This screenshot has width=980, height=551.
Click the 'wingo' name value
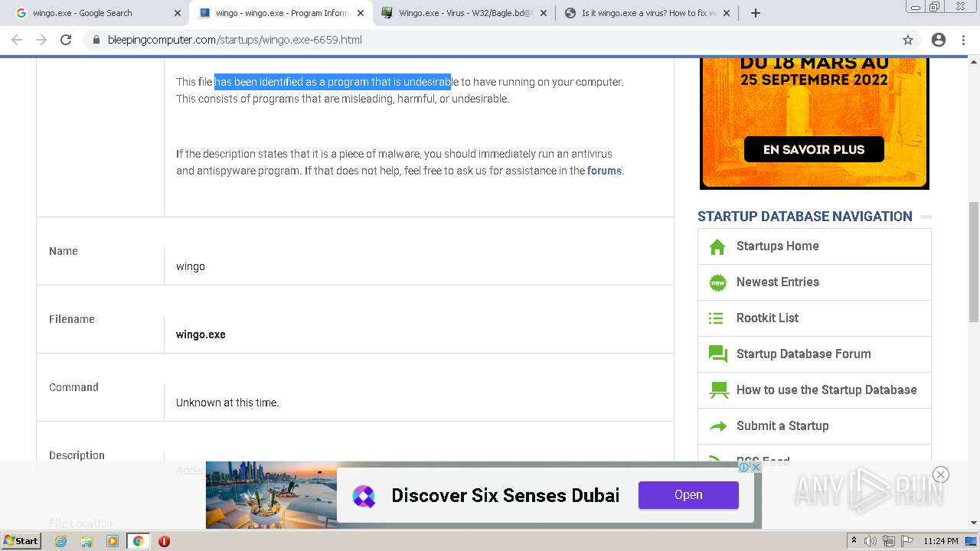(x=191, y=266)
